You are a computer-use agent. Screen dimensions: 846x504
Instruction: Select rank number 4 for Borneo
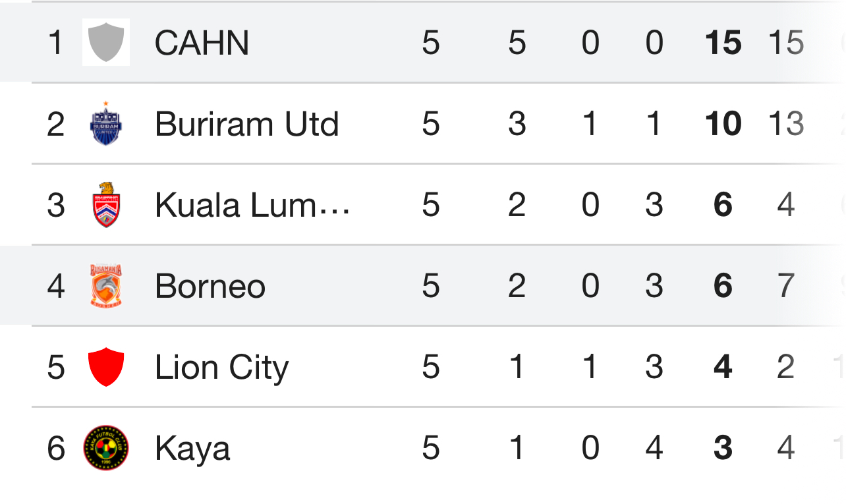(x=56, y=286)
